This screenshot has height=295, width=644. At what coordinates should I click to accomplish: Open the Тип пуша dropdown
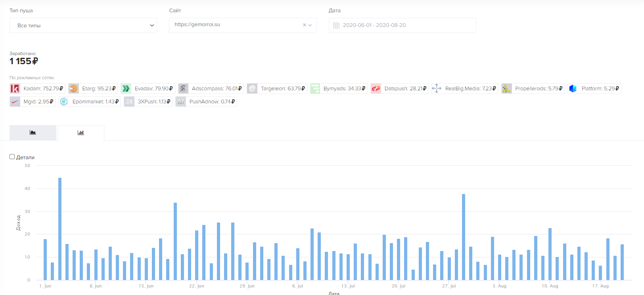(83, 25)
